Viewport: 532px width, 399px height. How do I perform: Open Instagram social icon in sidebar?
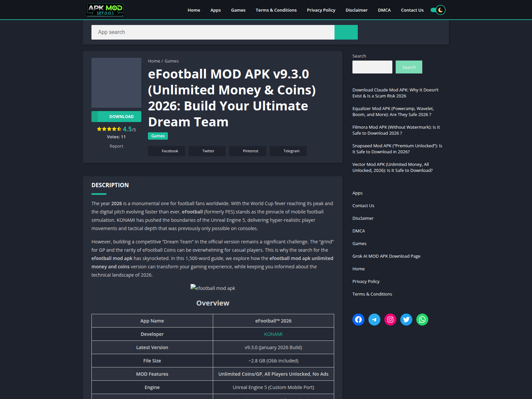click(x=390, y=320)
